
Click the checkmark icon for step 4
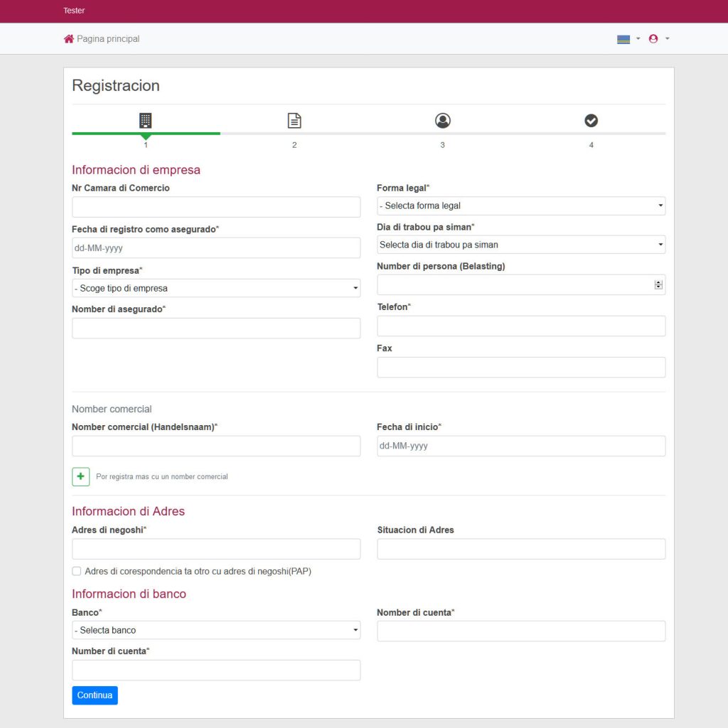coord(591,121)
